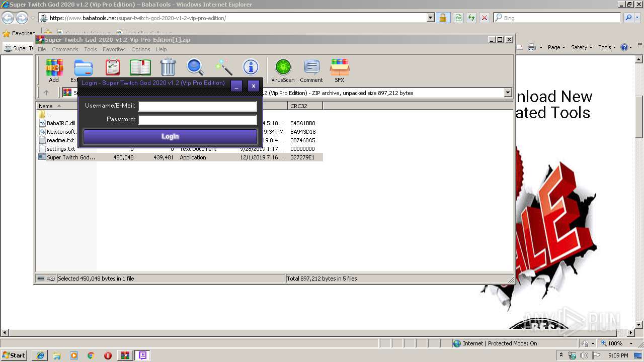Screen dimensions: 644x362
Task: Click the Compatibility View icon in IE
Action: (x=458, y=18)
